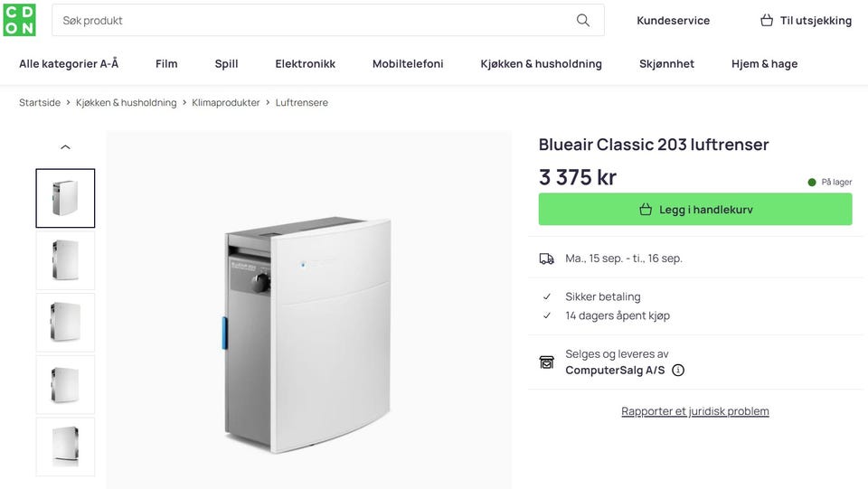The image size is (868, 489).
Task: Click the search magnifier icon
Action: click(583, 20)
